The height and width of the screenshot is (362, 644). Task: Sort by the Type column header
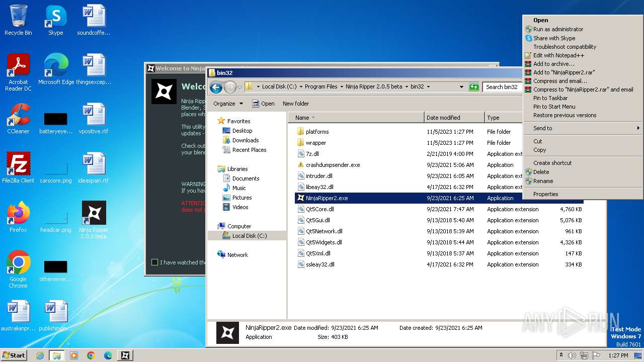(x=504, y=118)
